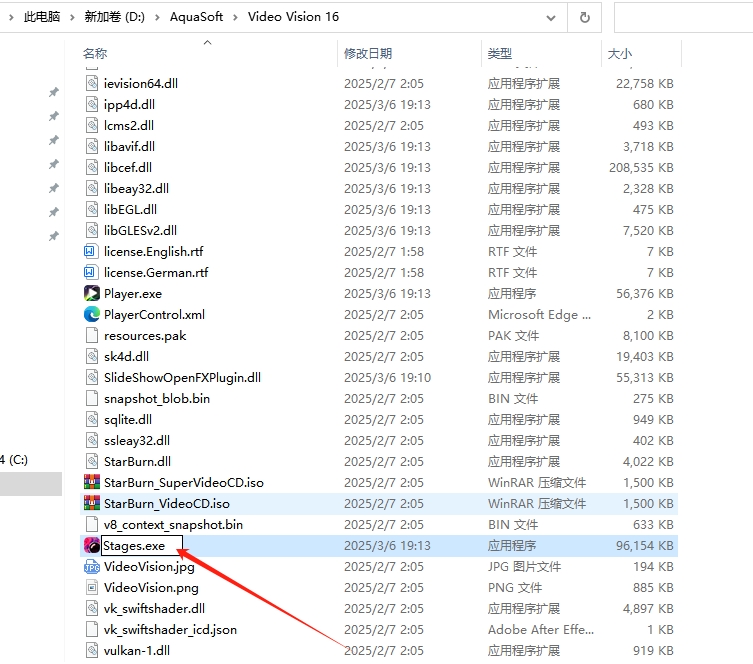
Task: Select the ssleay32.dll file name
Action: [x=137, y=441]
